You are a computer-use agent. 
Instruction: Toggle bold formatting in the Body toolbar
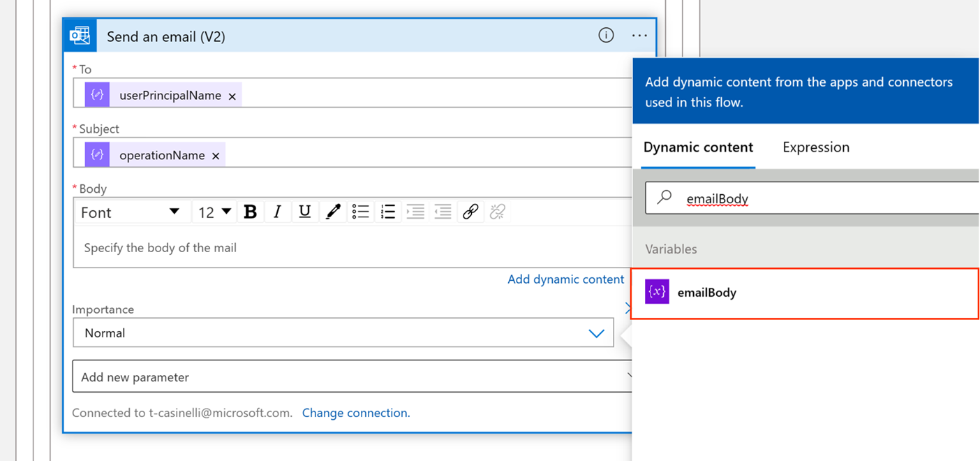[x=251, y=212]
